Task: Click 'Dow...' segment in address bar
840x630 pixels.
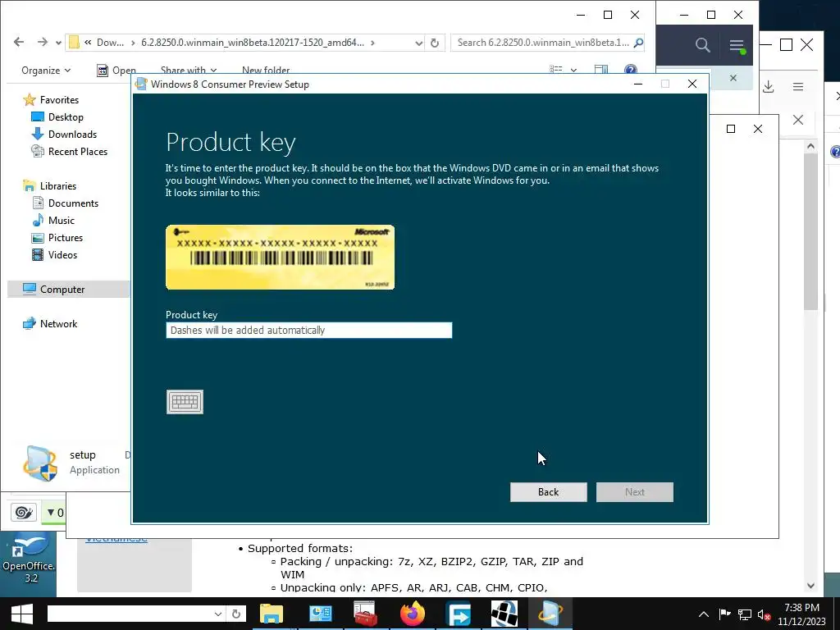Action: (x=110, y=43)
